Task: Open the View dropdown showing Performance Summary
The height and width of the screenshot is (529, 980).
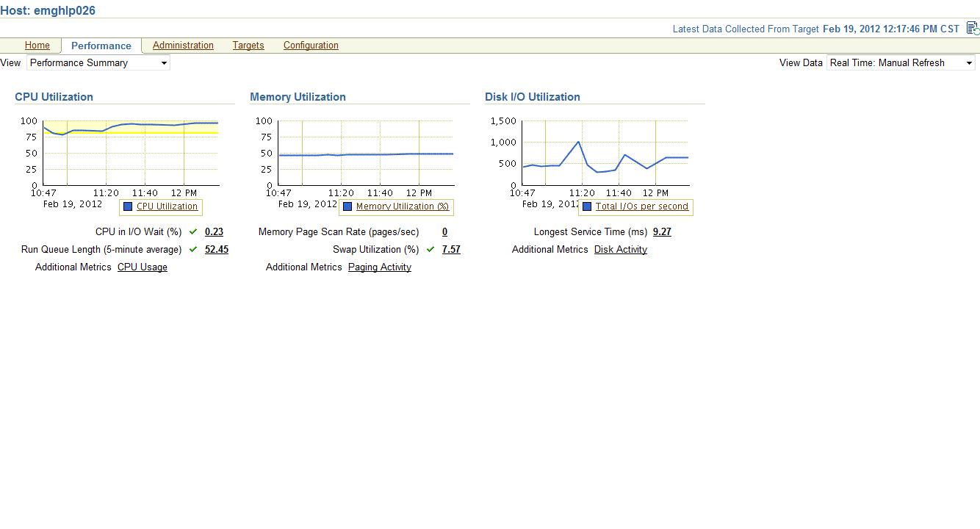Action: pos(98,63)
